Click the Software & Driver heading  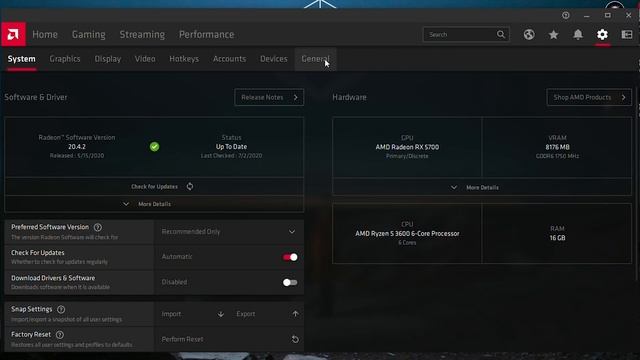pos(36,97)
